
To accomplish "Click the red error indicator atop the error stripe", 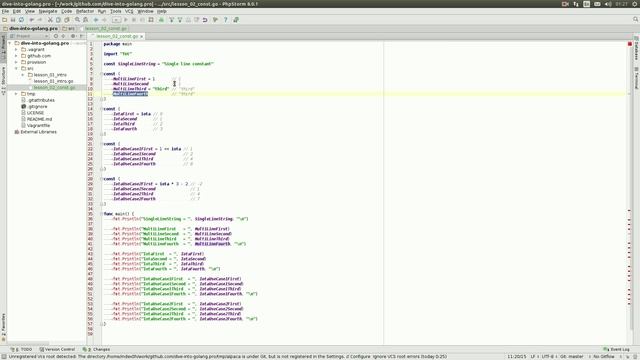I will (x=630, y=44).
